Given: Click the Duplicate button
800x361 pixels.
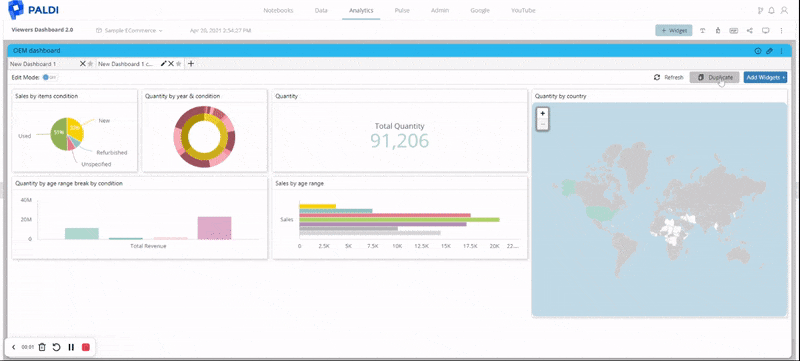Looking at the screenshot, I should point(714,78).
